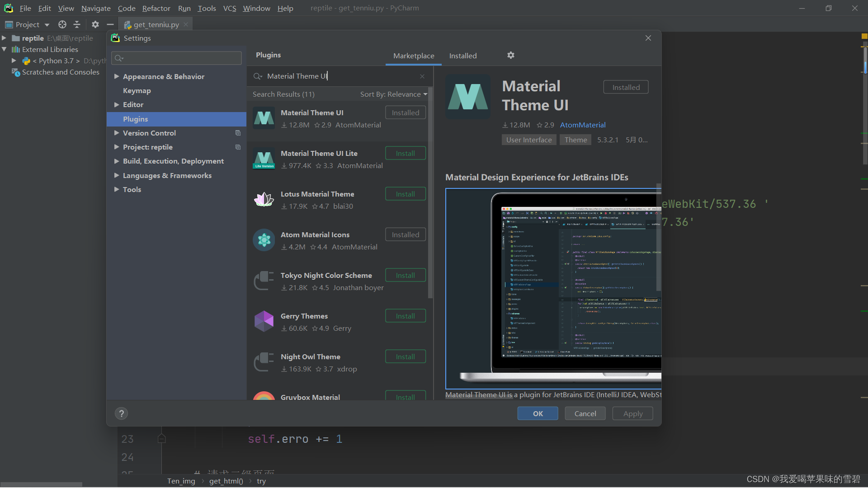The image size is (868, 488).
Task: Expand Appearance & Behavior settings
Action: point(117,76)
